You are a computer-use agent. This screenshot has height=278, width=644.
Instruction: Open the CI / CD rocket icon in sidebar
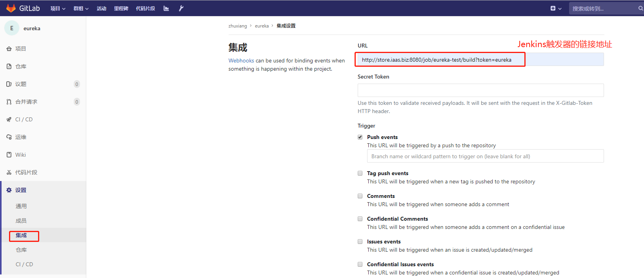9,119
